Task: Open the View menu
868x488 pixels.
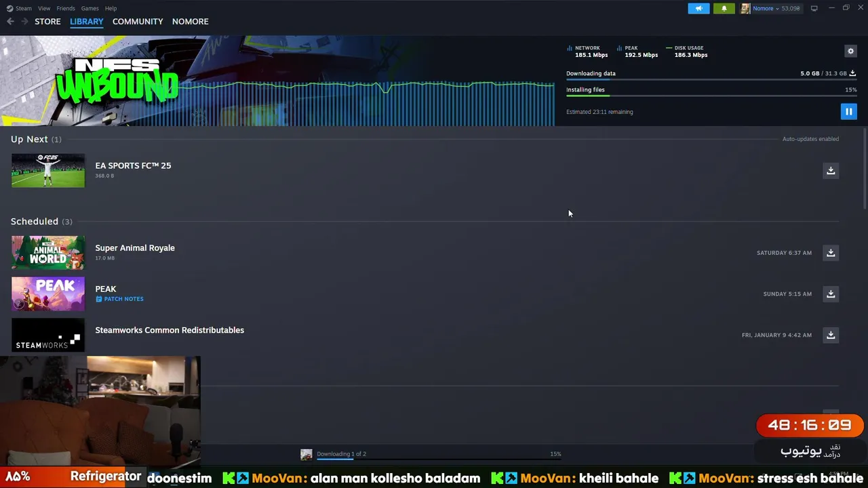Action: [44, 8]
